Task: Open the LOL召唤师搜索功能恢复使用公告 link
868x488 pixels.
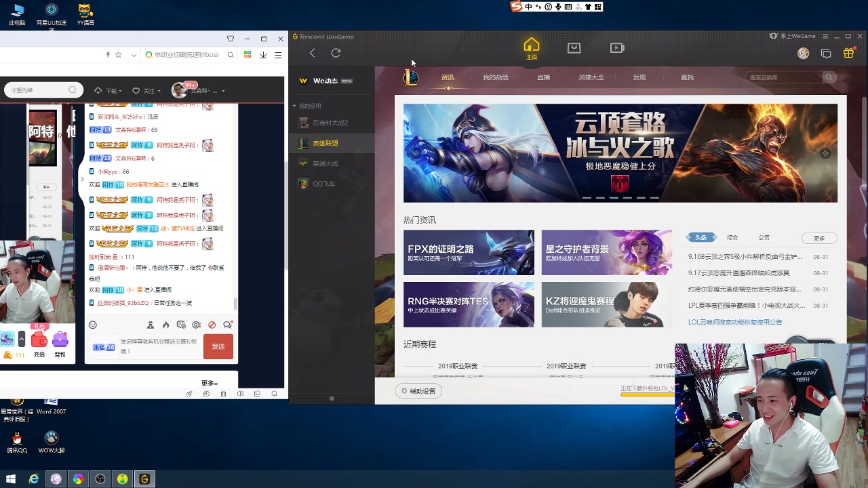Action: [735, 322]
